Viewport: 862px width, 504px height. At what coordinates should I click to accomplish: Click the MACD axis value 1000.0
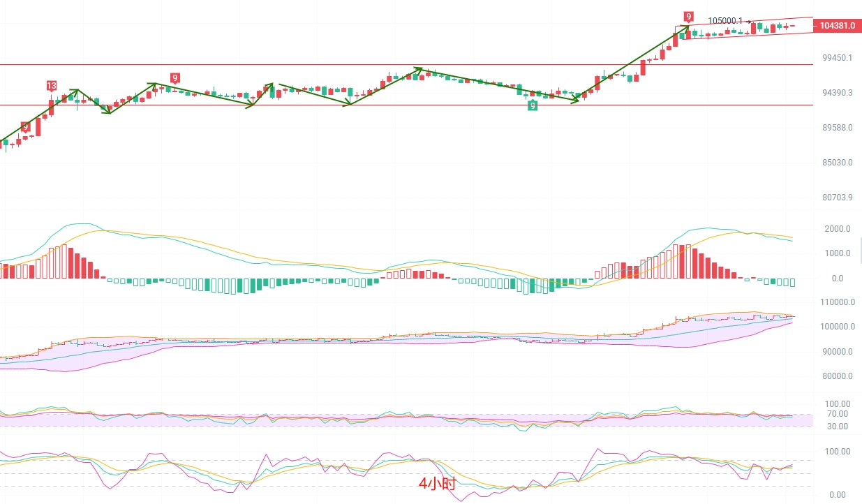click(x=837, y=254)
